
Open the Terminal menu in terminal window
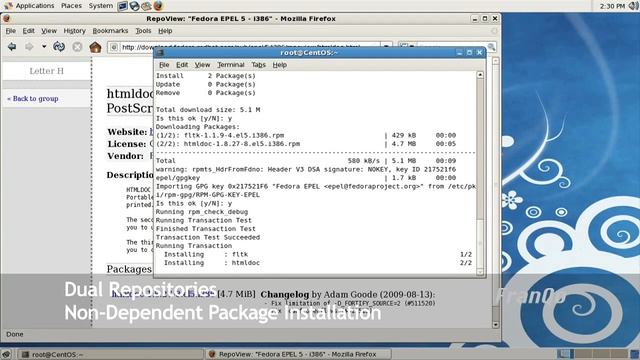click(x=231, y=64)
